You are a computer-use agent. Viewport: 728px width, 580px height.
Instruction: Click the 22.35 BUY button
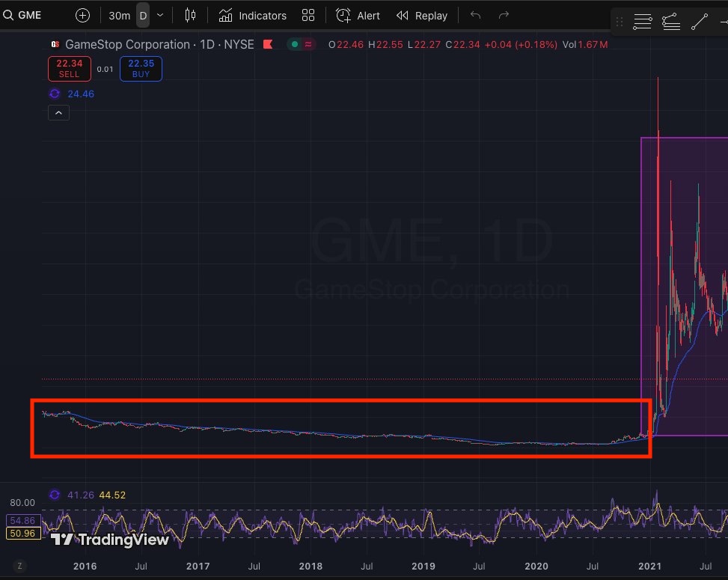point(141,69)
